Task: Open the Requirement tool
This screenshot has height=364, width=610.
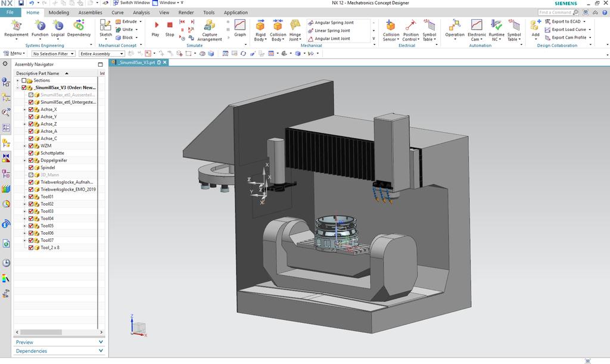Action: coord(16,29)
